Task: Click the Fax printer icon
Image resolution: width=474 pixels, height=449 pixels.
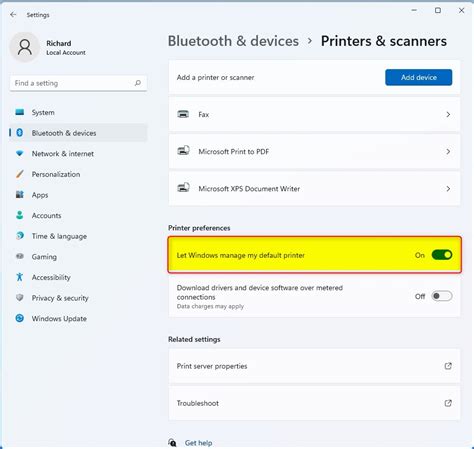Action: 183,114
